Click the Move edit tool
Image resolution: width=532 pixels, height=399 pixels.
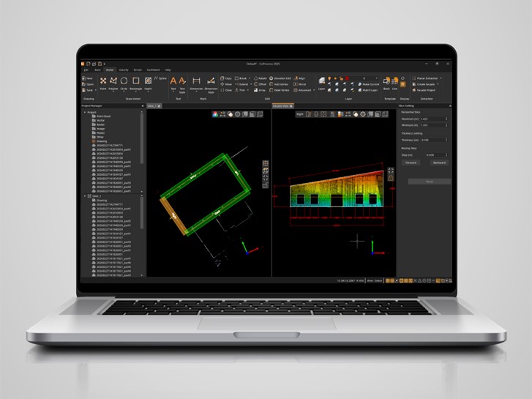pyautogui.click(x=226, y=84)
